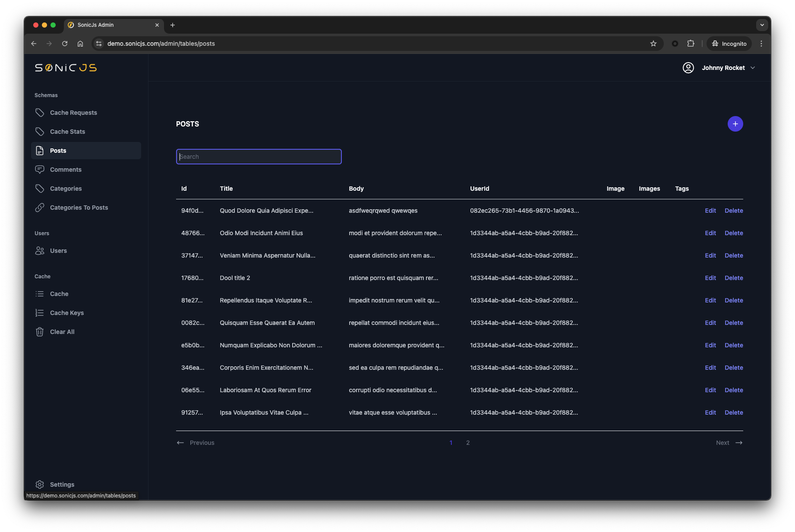Select the Categories To Posts link icon

point(40,208)
